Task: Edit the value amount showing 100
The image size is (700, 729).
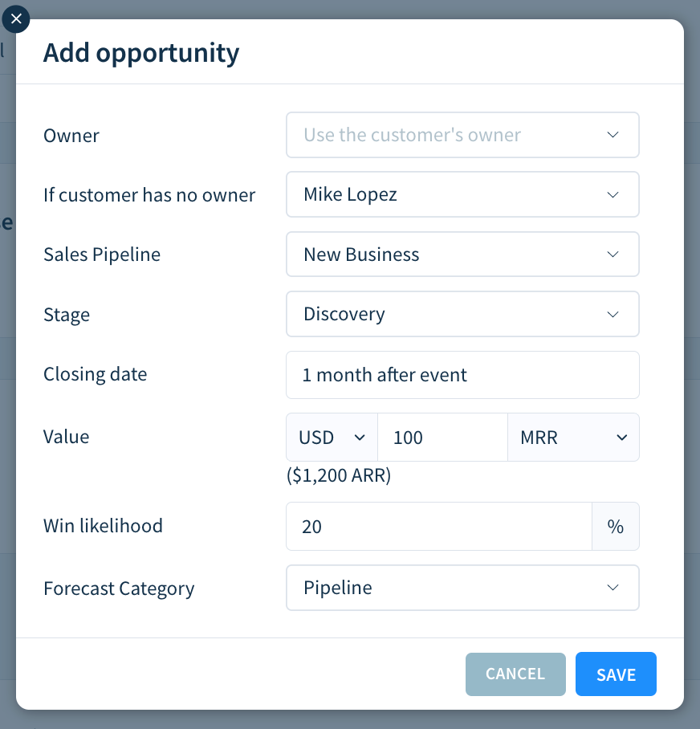Action: tap(442, 437)
